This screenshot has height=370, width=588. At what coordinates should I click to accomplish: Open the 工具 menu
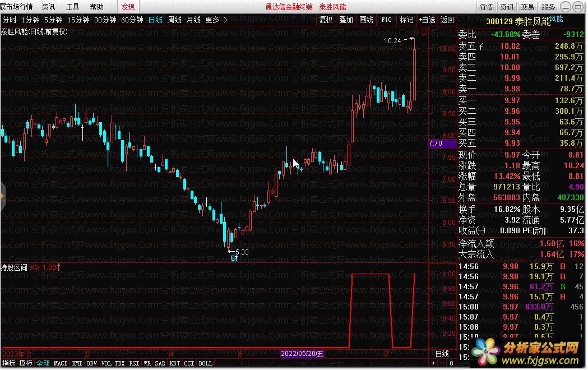tap(72, 7)
